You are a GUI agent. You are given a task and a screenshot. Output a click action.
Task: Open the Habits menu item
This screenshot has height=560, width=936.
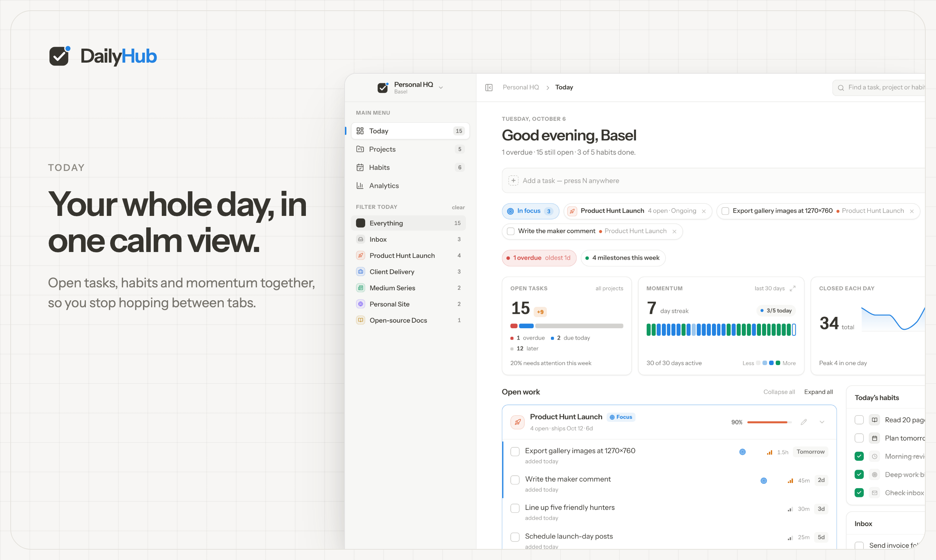click(x=410, y=167)
